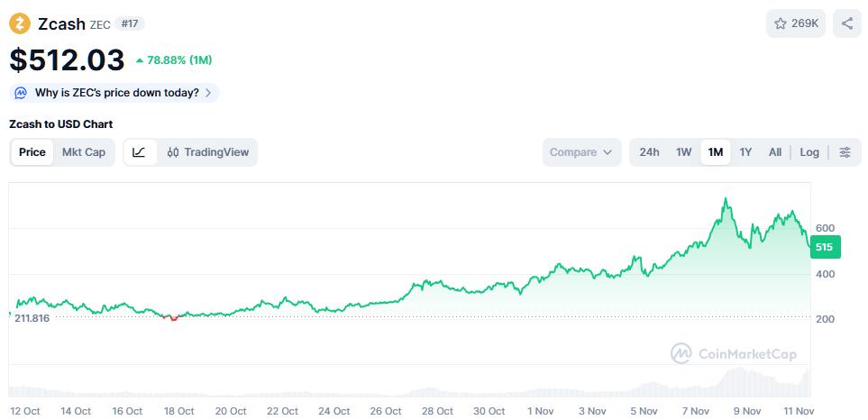This screenshot has height=420, width=868.
Task: Toggle the Log scale option
Action: pyautogui.click(x=809, y=152)
